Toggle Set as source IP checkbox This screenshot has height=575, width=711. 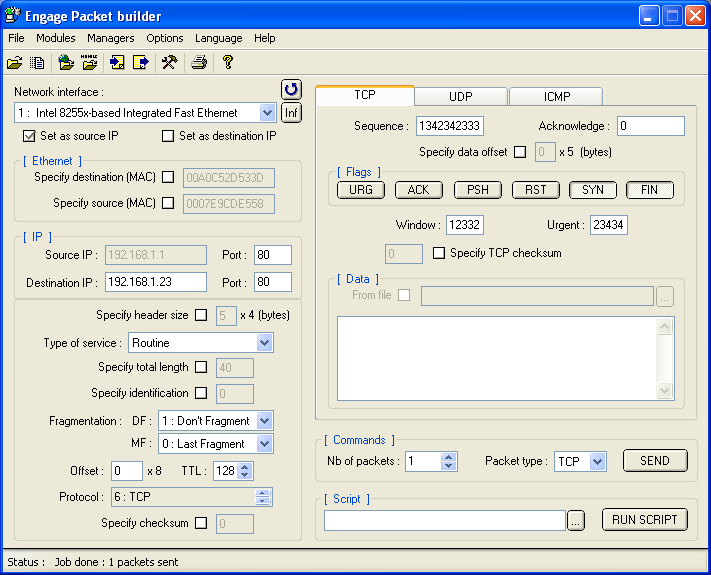point(29,136)
